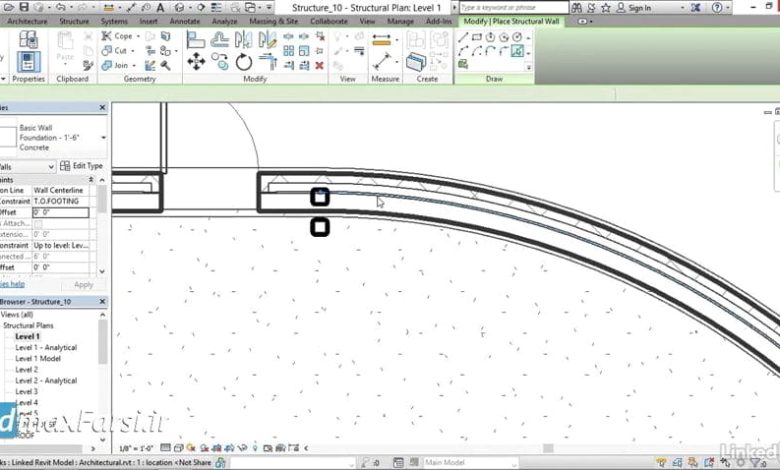Switch to the Annotate ribbon tab
The height and width of the screenshot is (470, 780).
pos(183,20)
